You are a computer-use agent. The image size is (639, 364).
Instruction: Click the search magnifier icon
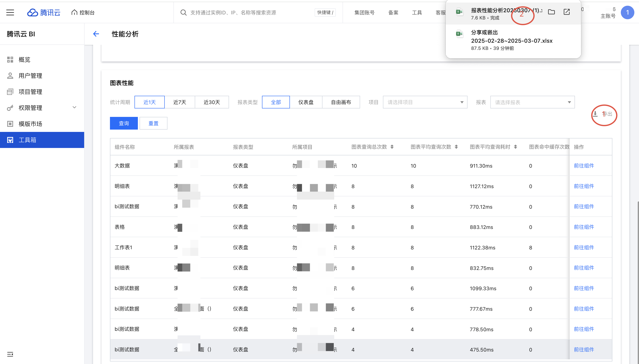[x=184, y=12]
